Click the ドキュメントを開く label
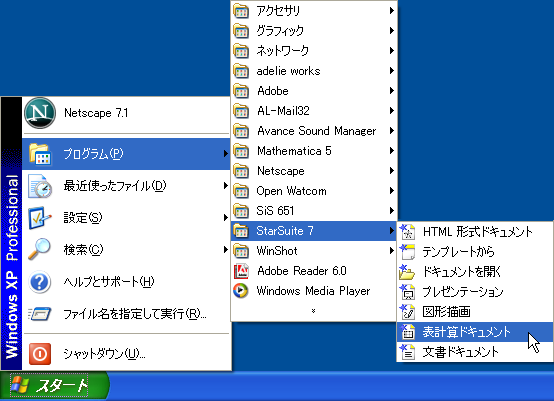The height and width of the screenshot is (401, 554). (x=462, y=272)
